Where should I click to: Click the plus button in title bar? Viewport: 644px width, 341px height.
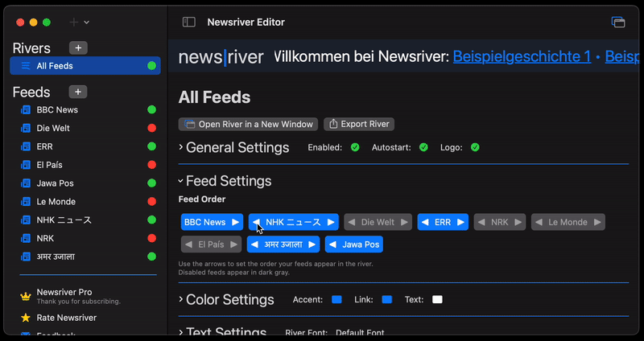(x=74, y=23)
